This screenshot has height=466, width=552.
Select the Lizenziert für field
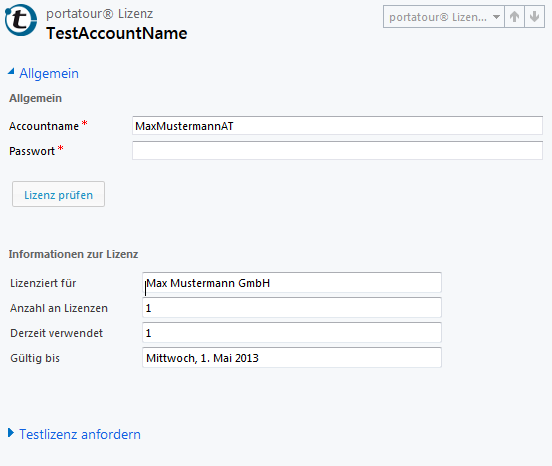tap(292, 283)
